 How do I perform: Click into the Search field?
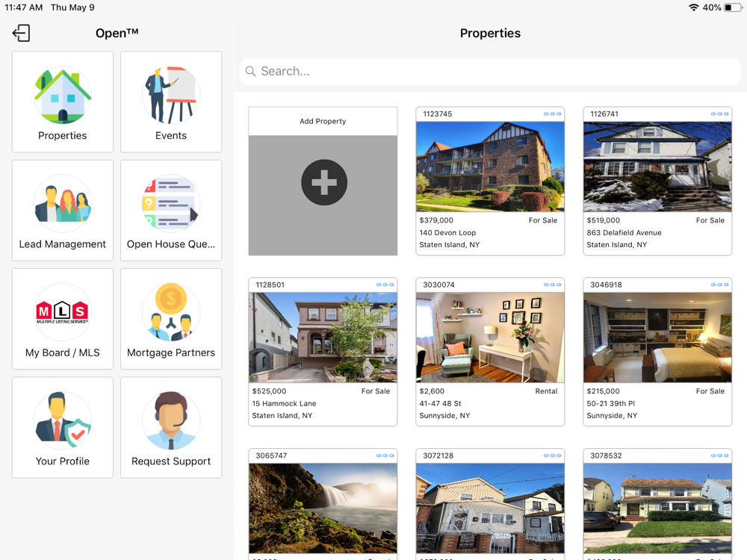(x=490, y=72)
